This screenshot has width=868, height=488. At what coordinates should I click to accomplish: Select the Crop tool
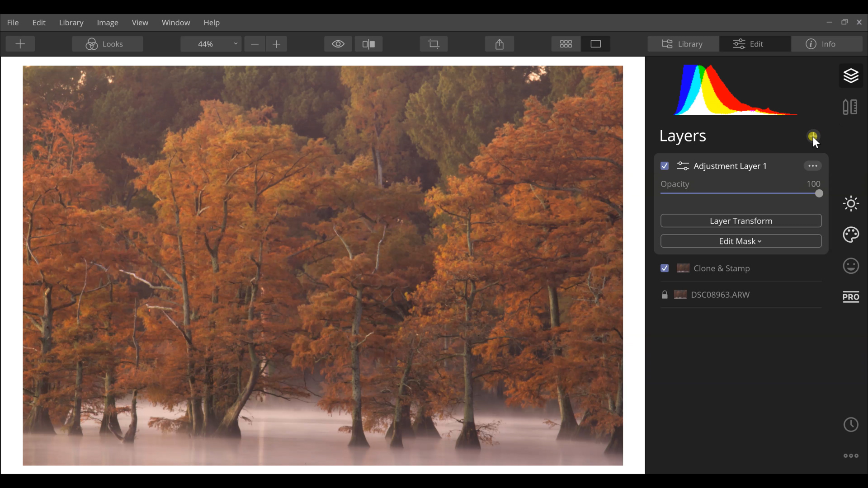coord(434,44)
